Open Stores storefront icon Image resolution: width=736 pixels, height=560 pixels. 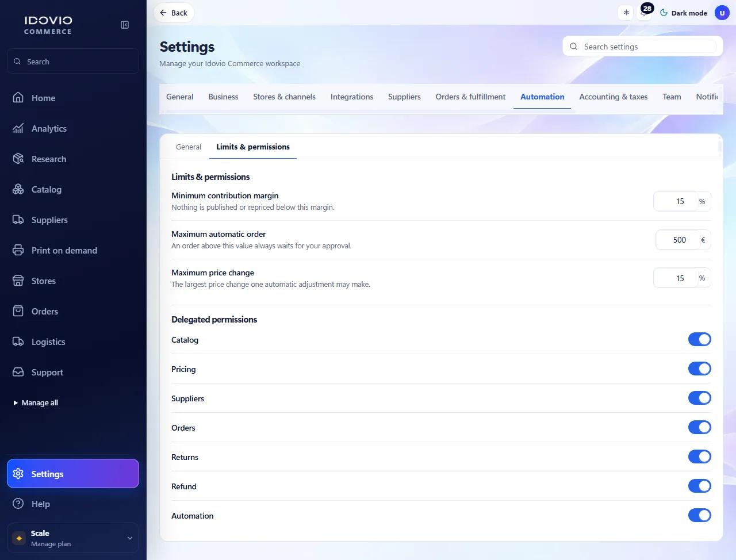pos(18,281)
